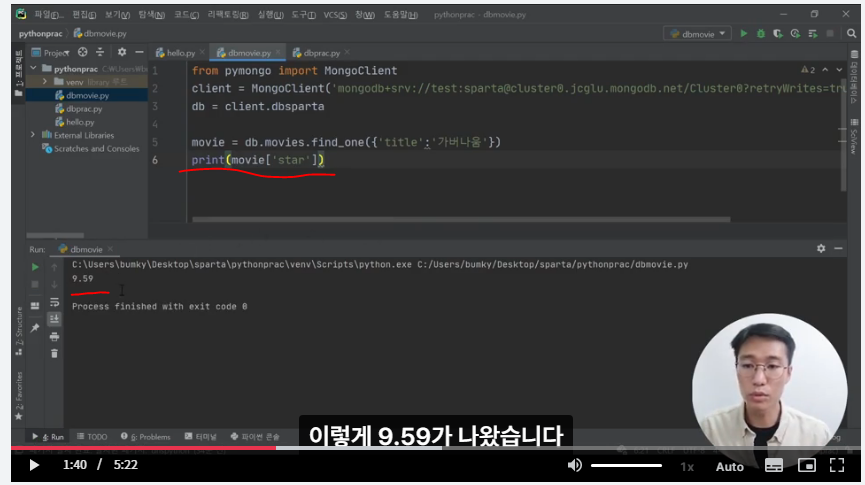Click the warnings indicator showing 2
The height and width of the screenshot is (485, 865).
click(x=808, y=70)
